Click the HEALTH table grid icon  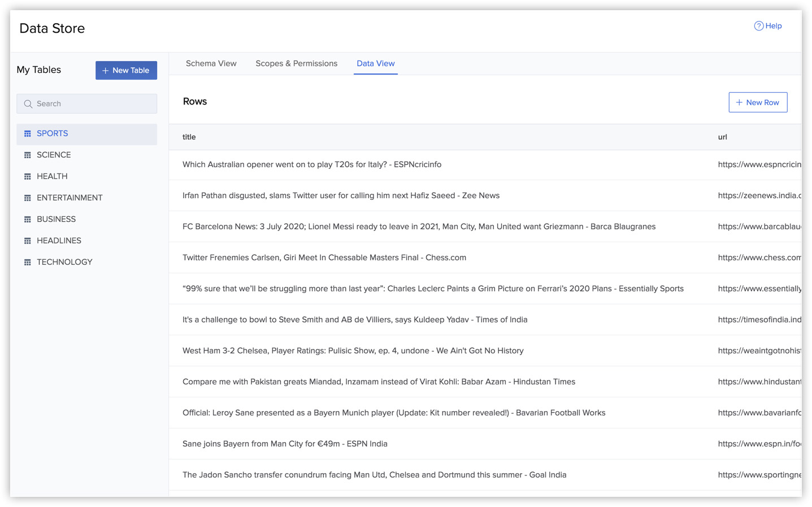point(27,177)
